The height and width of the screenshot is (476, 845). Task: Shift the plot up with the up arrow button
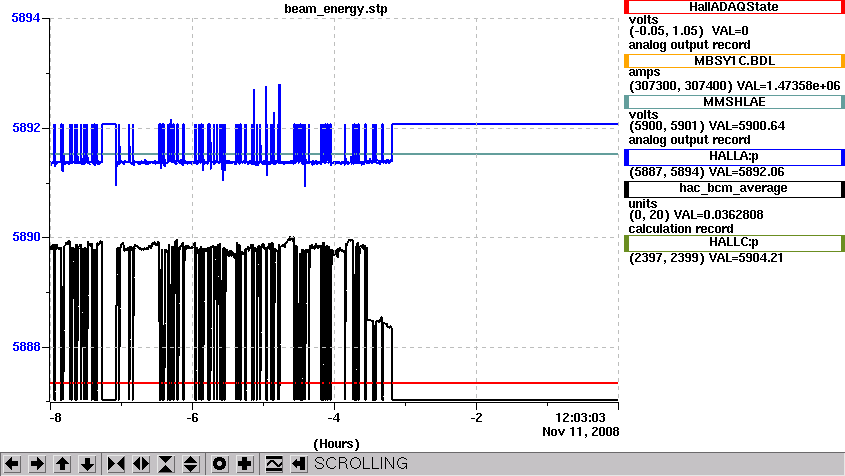pos(63,464)
